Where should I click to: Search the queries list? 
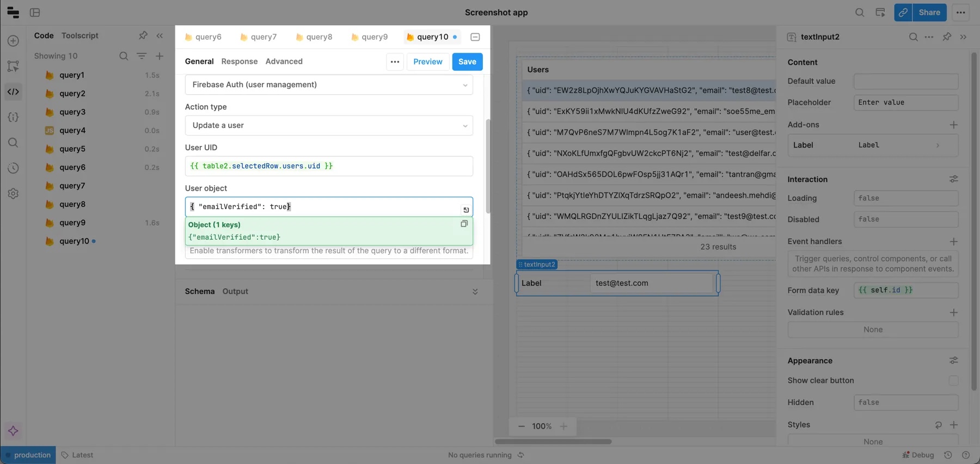[x=124, y=56]
